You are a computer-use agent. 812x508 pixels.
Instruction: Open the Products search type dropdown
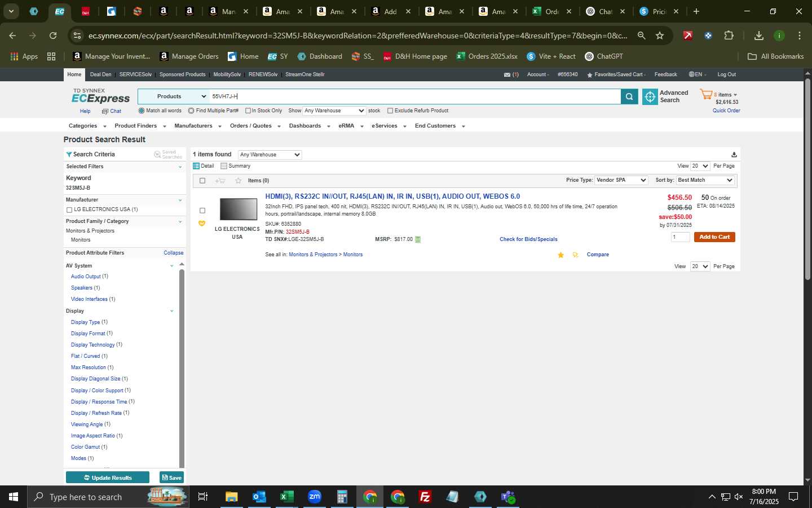(174, 97)
